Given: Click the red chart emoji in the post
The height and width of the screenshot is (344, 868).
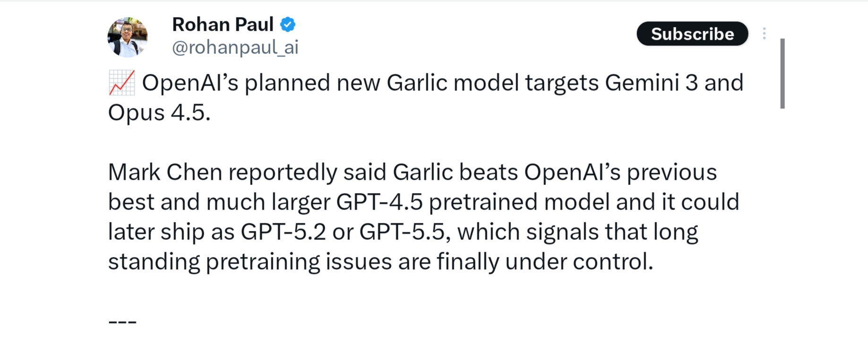Looking at the screenshot, I should click(x=121, y=83).
